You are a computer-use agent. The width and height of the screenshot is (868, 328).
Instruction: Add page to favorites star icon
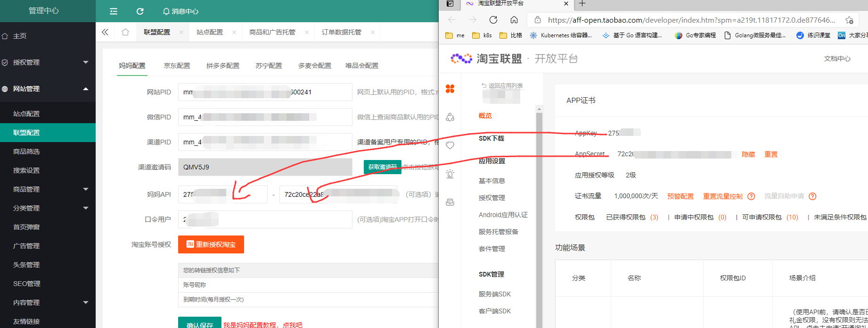click(849, 20)
